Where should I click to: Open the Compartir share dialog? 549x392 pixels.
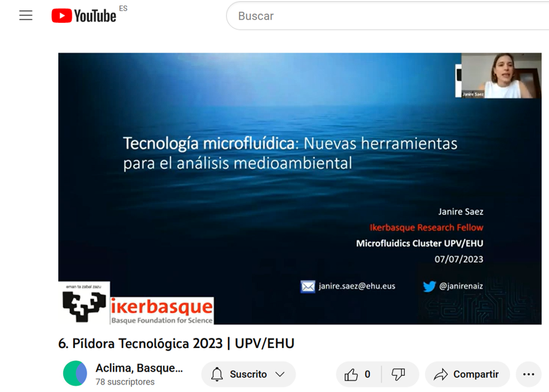tap(467, 374)
